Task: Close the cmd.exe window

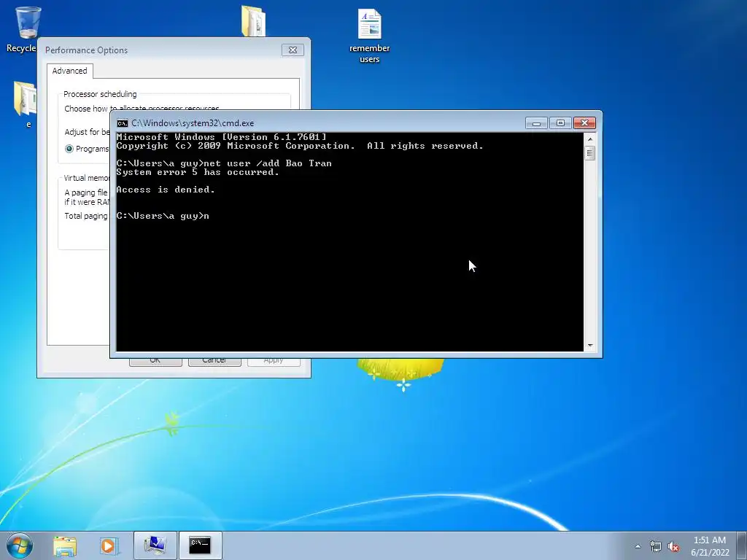Action: 584,123
